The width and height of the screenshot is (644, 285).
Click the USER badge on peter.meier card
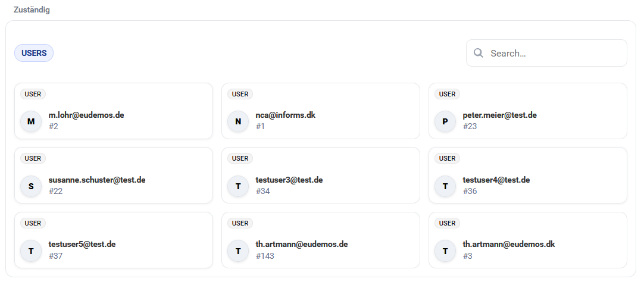coord(447,94)
